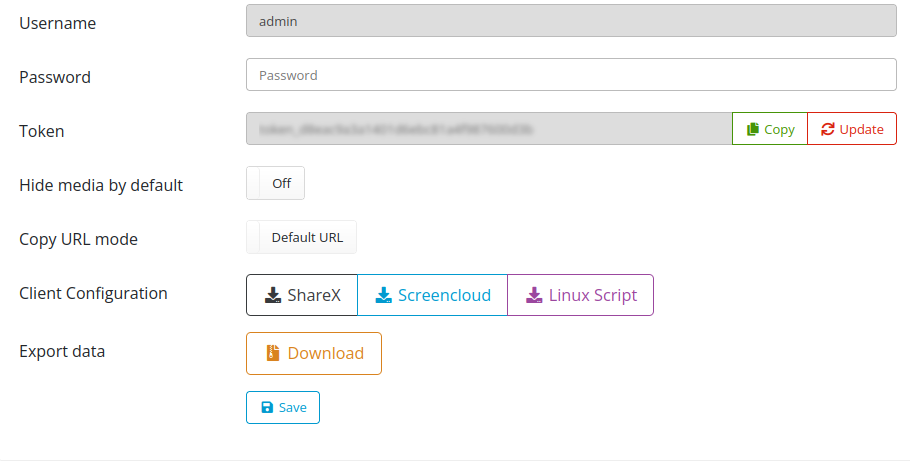Click the Linux Script download icon

pos(534,295)
